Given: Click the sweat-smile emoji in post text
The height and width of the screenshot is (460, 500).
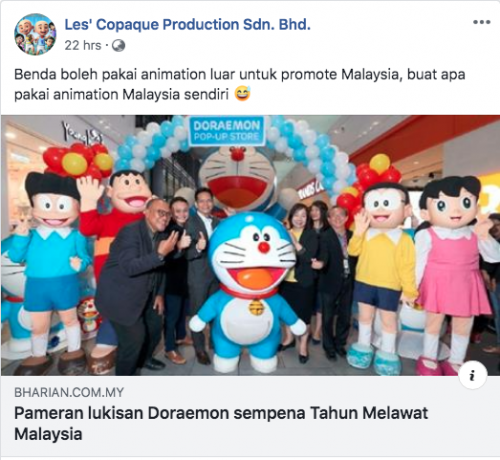Looking at the screenshot, I should 243,94.
